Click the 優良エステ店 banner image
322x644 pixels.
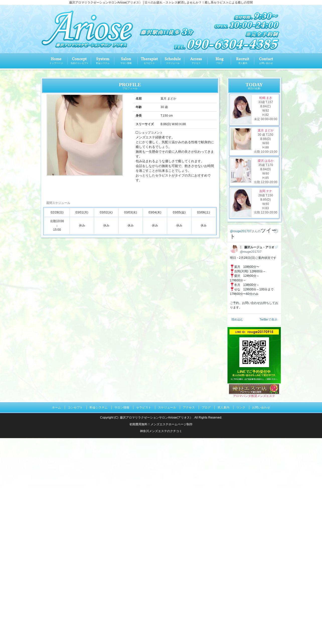(254, 389)
